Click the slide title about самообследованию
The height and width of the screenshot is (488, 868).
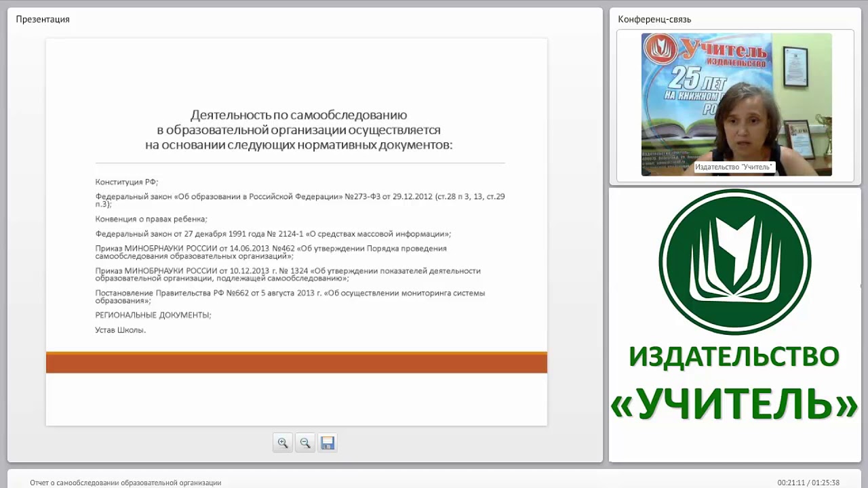coord(298,130)
